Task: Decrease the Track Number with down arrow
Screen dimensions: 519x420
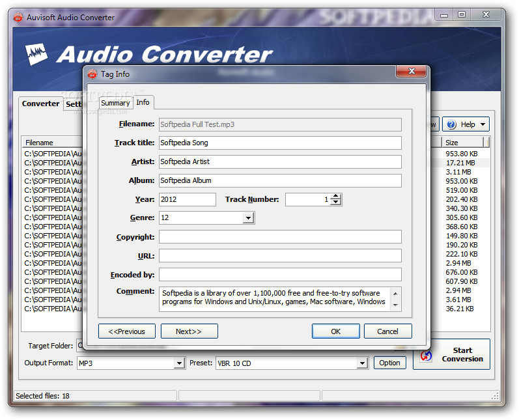Action: tap(336, 202)
